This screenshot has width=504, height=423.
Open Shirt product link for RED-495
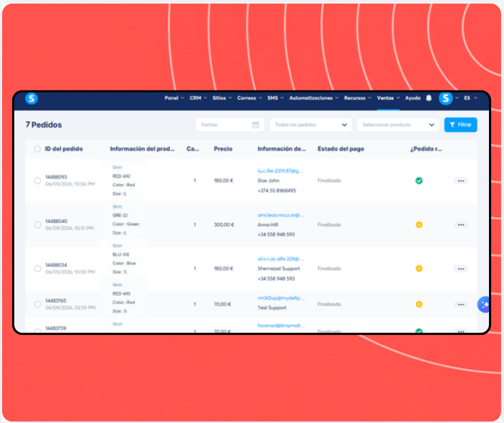click(x=117, y=285)
